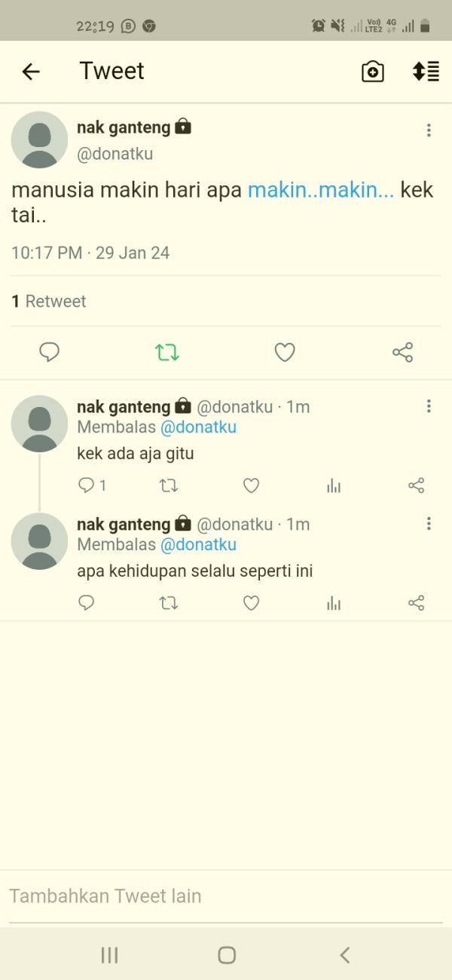Toggle the green retweet on main tweet
This screenshot has height=980, width=452.
[x=167, y=352]
